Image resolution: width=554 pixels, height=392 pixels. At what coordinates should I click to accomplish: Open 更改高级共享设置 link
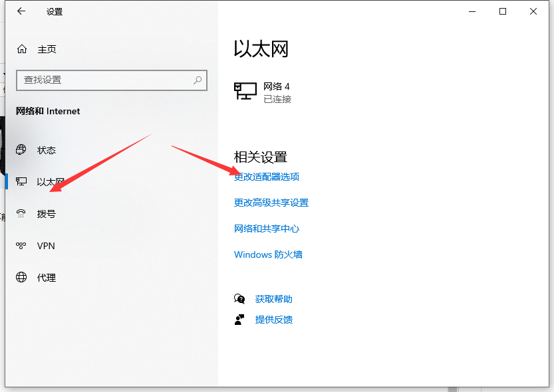pos(271,203)
